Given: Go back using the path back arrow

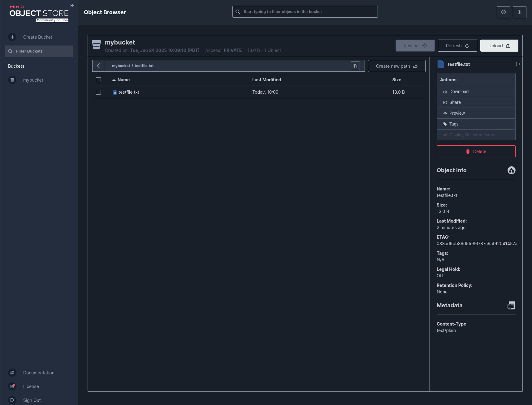Looking at the screenshot, I should click(98, 66).
